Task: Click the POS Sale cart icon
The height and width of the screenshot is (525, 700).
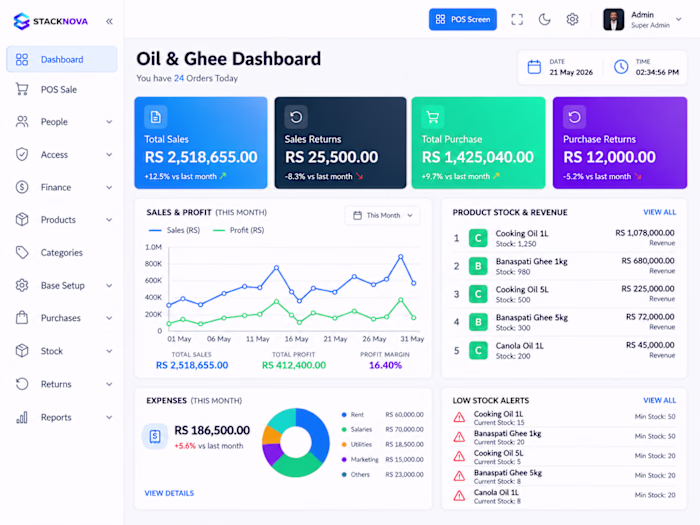Action: (x=22, y=89)
